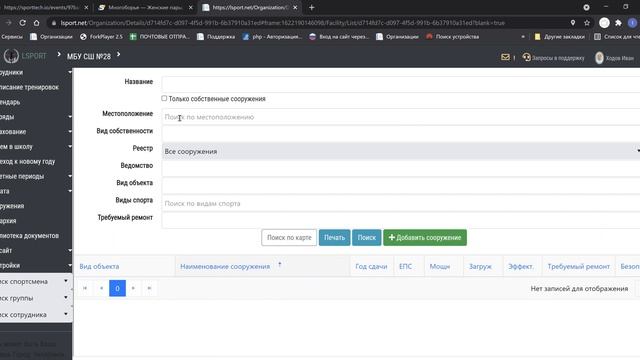The image size is (640, 360).
Task: Open the browser extensions puzzle icon
Action: pos(618,23)
